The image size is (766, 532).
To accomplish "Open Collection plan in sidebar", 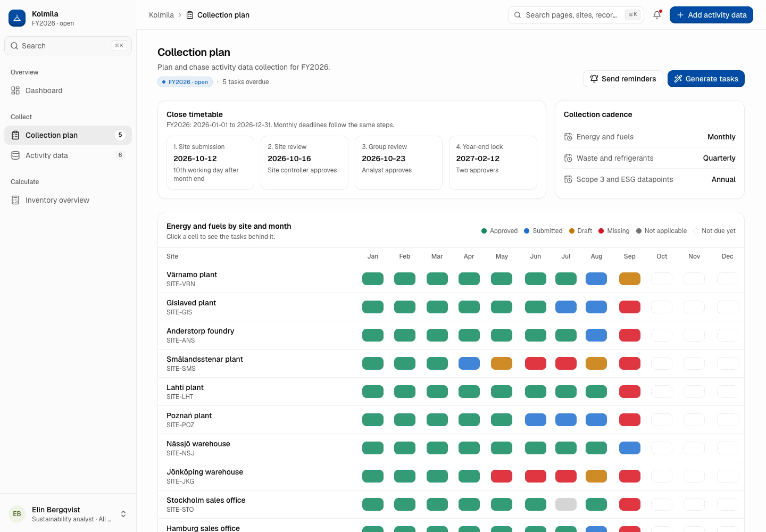I will click(x=68, y=135).
